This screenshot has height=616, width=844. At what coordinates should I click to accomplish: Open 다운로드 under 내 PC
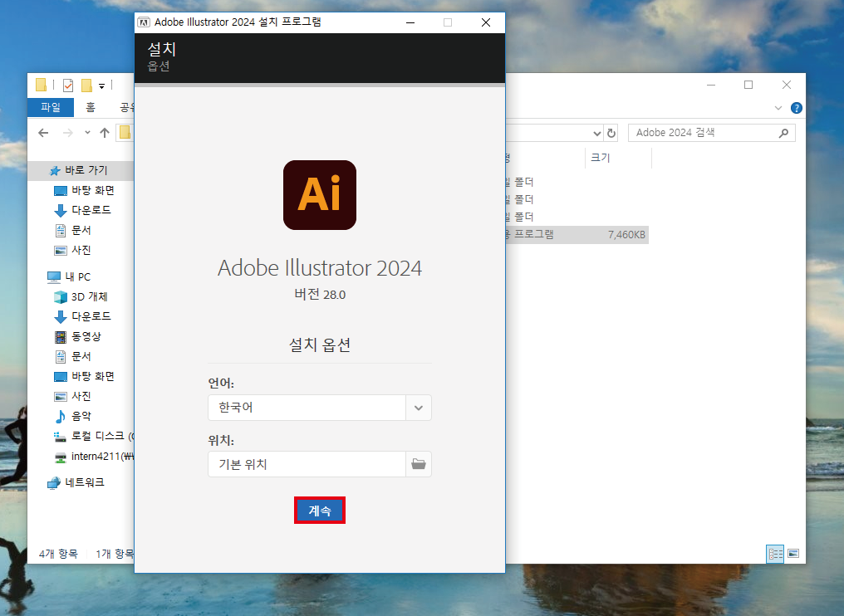(x=82, y=316)
